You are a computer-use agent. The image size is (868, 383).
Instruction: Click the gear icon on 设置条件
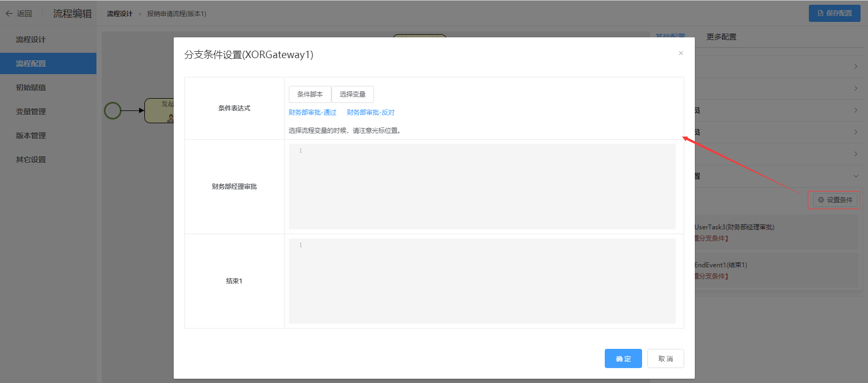821,200
